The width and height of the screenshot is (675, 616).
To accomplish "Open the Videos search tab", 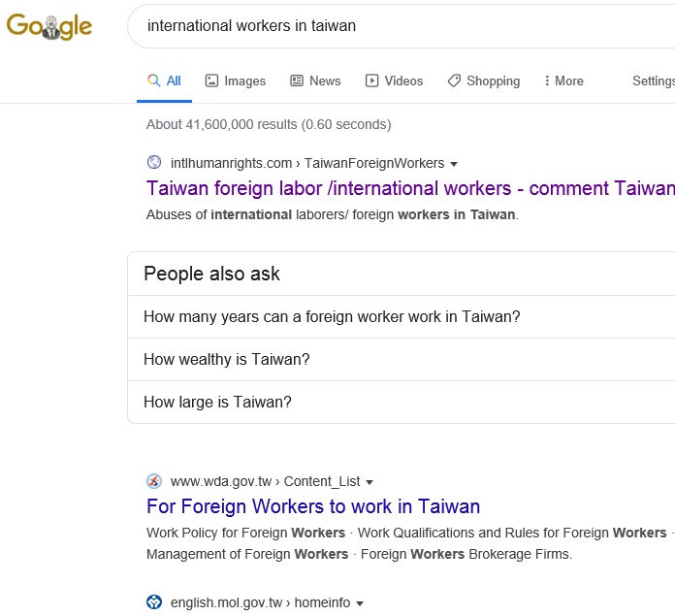I will (x=394, y=81).
